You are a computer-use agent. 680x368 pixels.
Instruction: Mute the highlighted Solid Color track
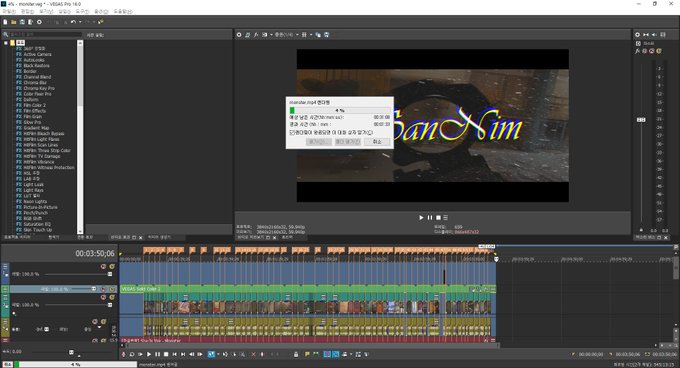pyautogui.click(x=103, y=289)
